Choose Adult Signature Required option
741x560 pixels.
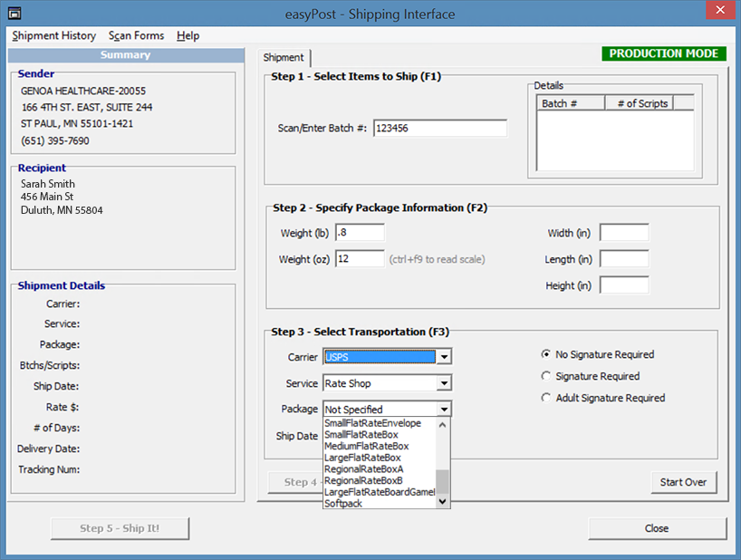pyautogui.click(x=546, y=398)
